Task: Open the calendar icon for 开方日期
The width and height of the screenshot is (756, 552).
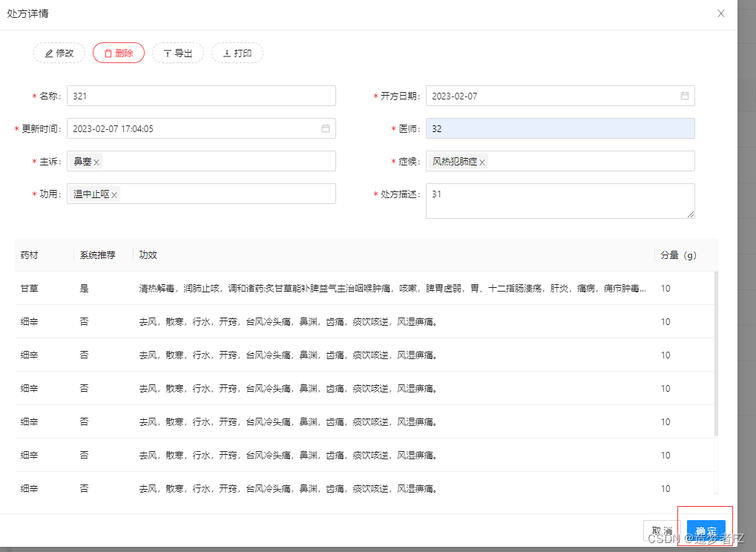Action: [x=684, y=96]
